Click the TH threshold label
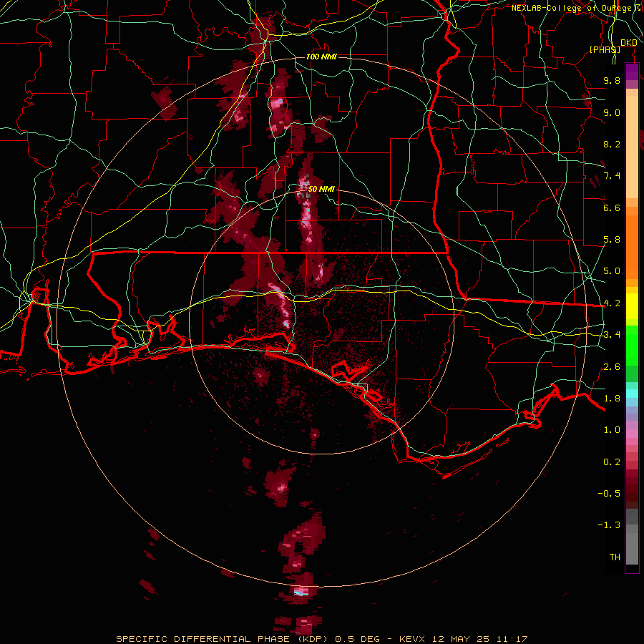The image size is (644, 644). [615, 557]
